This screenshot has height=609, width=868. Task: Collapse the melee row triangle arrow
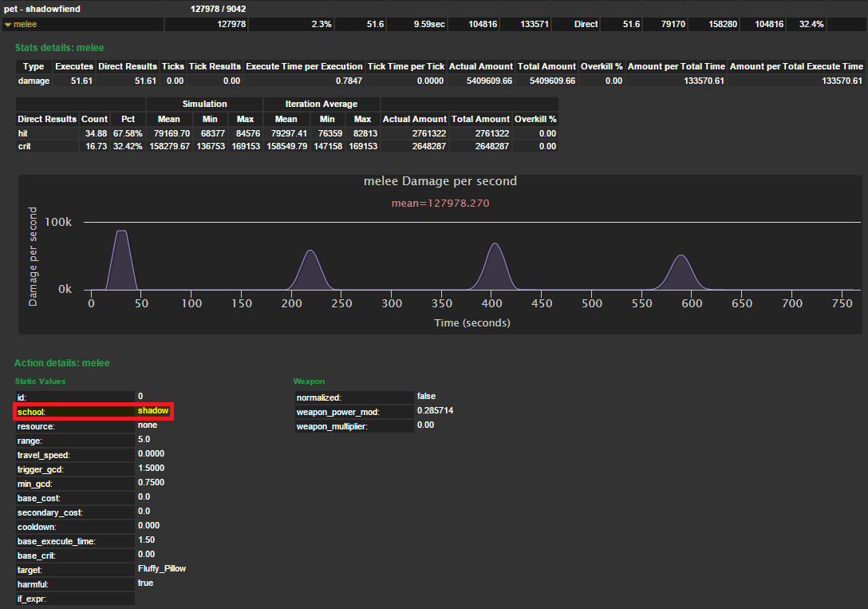[x=8, y=25]
